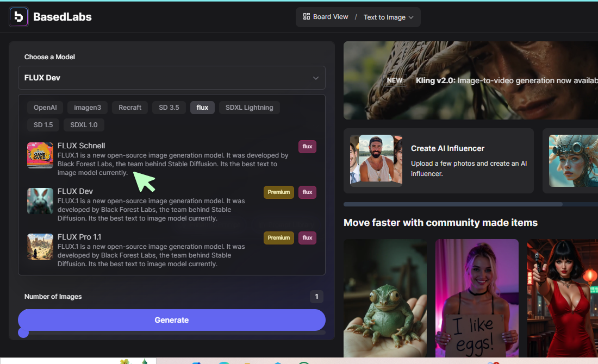Open the red dress woman community image
Screen dimensions: 598x364
pyautogui.click(x=563, y=298)
